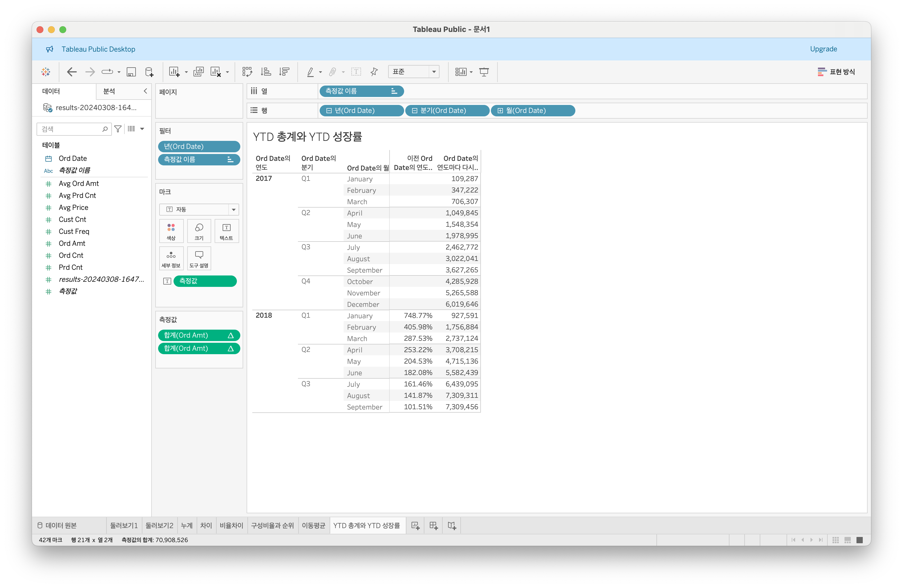Screen dimensions: 903x588
Task: Open the 표준 fit dropdown
Action: coord(434,72)
